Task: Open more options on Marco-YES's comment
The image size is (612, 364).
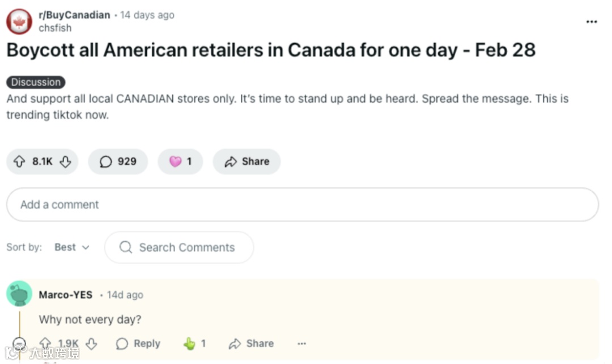Action: pos(301,344)
